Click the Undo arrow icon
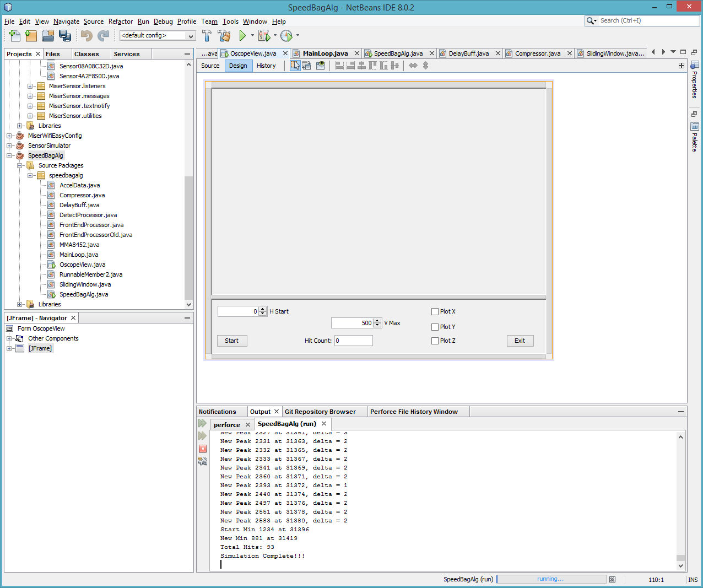Image resolution: width=703 pixels, height=588 pixels. (x=86, y=36)
